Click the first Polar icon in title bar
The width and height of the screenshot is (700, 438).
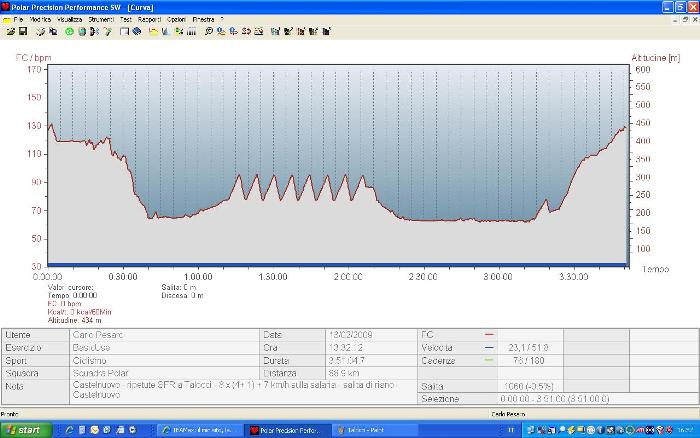point(6,6)
